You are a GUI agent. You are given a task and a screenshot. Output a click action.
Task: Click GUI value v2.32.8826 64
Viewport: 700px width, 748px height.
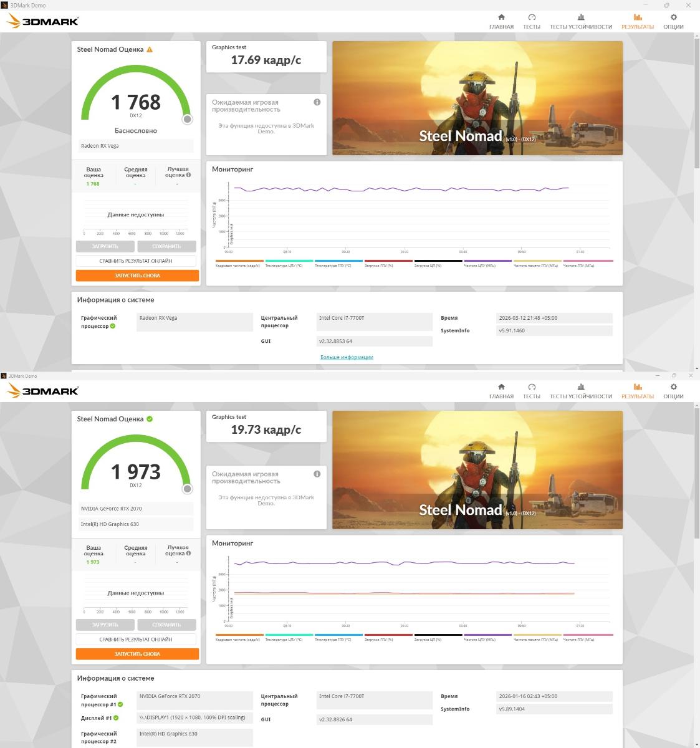(x=375, y=720)
